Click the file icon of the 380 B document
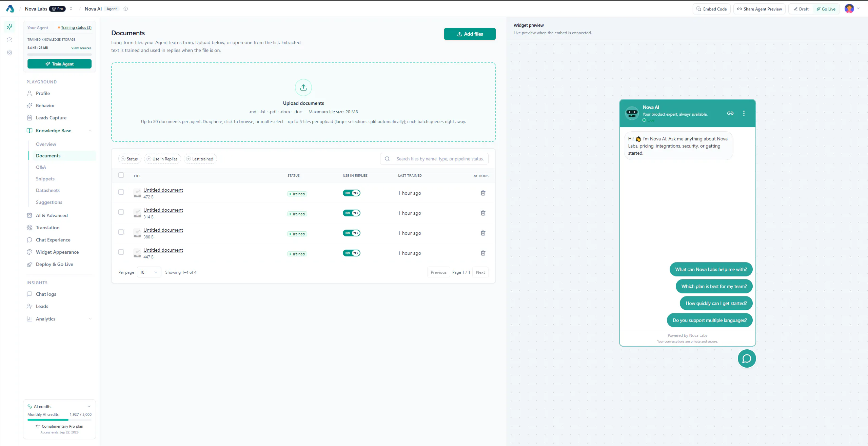 [137, 233]
